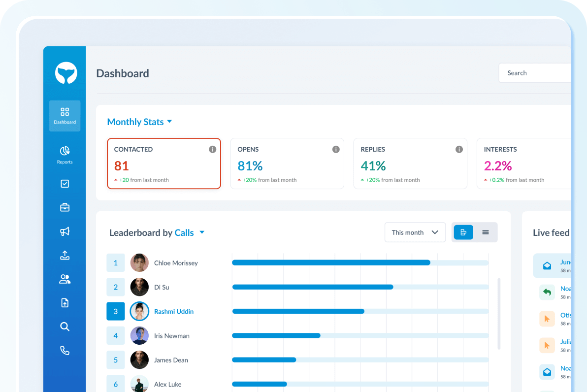Viewport: 587px width, 392px height.
Task: Open the contacts people icon
Action: pos(65,279)
